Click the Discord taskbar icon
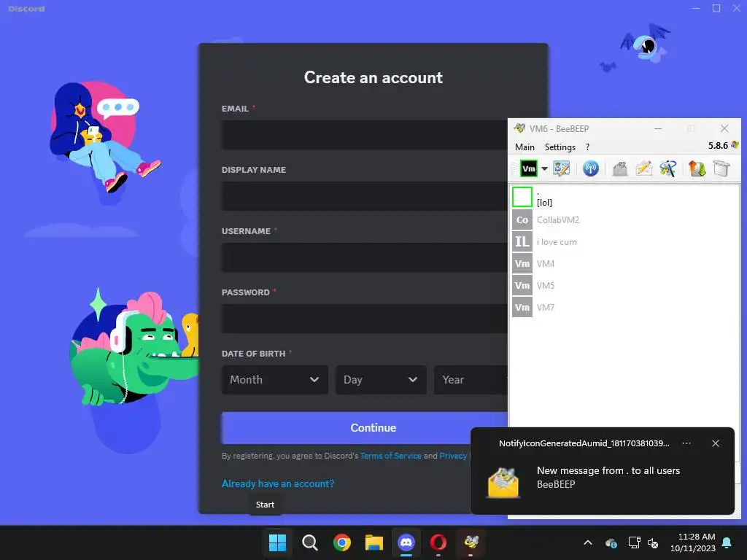The height and width of the screenshot is (560, 747). click(406, 542)
